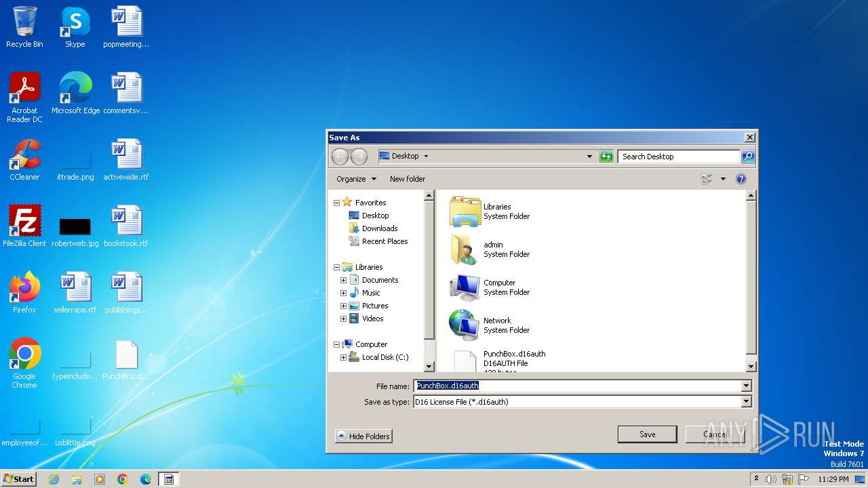Viewport: 868px width, 488px height.
Task: Click the Cancel button
Action: 715,434
